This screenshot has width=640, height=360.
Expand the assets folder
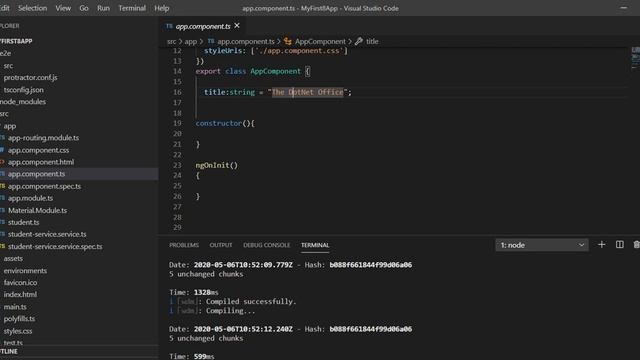13,258
